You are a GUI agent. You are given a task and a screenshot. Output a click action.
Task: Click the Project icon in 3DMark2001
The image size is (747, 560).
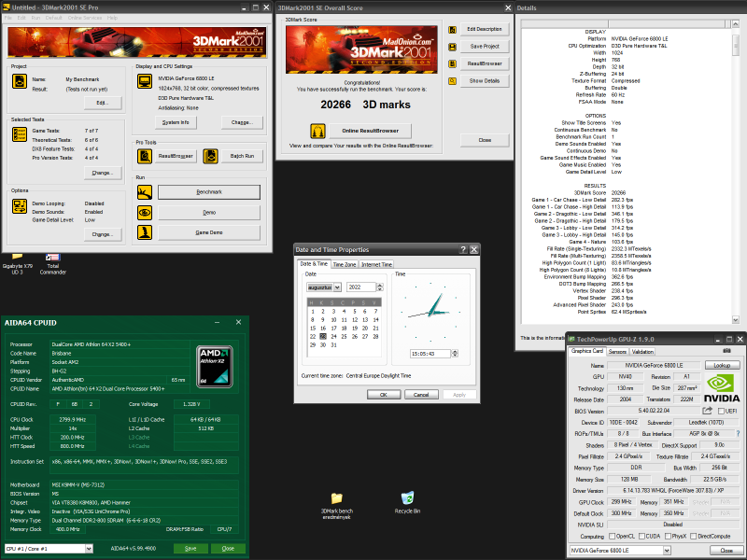(x=20, y=81)
